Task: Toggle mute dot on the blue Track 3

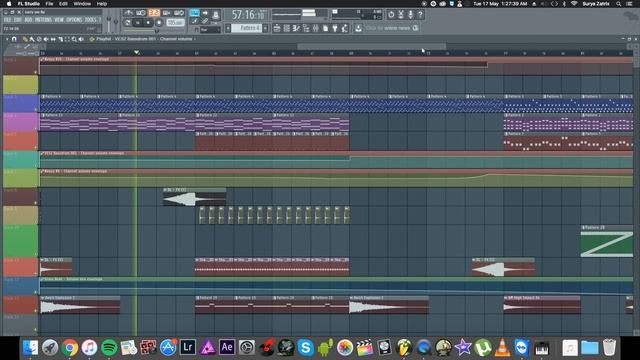Action: click(x=36, y=109)
